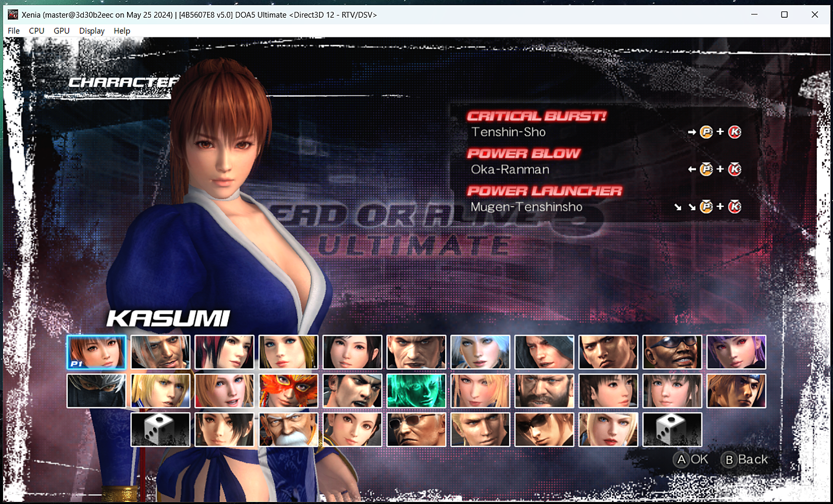The width and height of the screenshot is (833, 504).
Task: Open the Display menu
Action: click(x=92, y=31)
